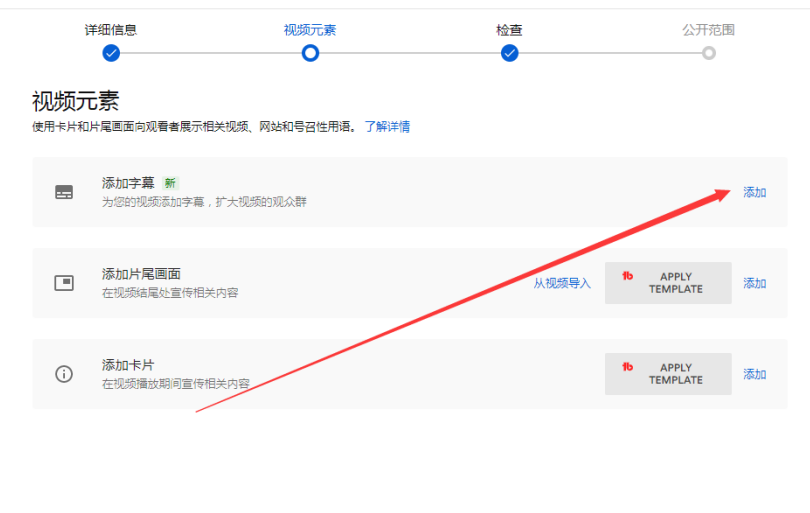Open the 了解详情 link

386,127
